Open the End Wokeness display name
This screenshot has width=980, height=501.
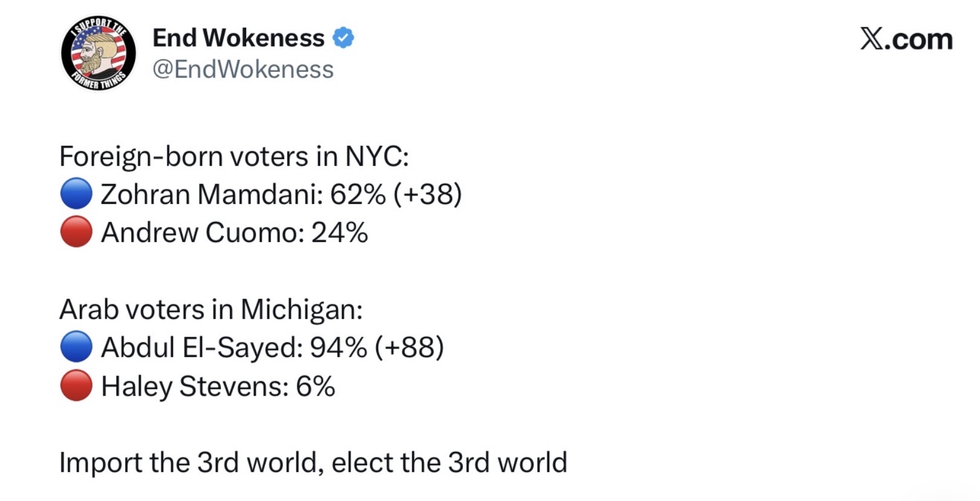238,38
